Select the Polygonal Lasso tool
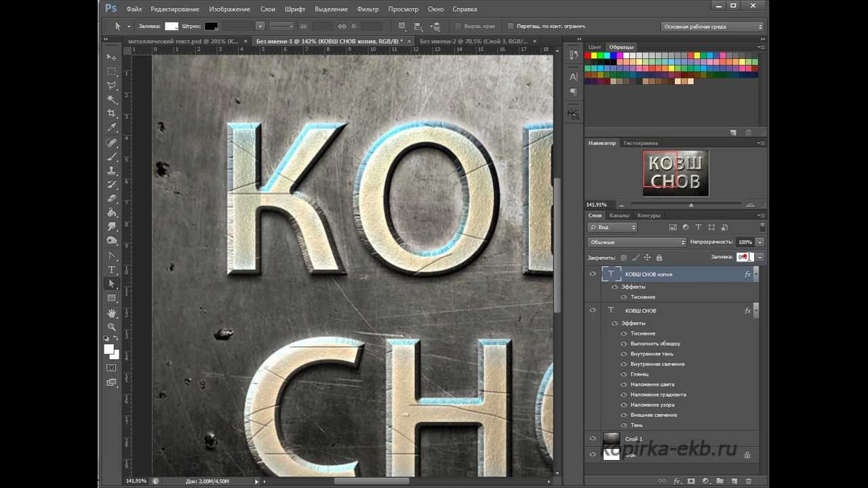 [x=112, y=86]
